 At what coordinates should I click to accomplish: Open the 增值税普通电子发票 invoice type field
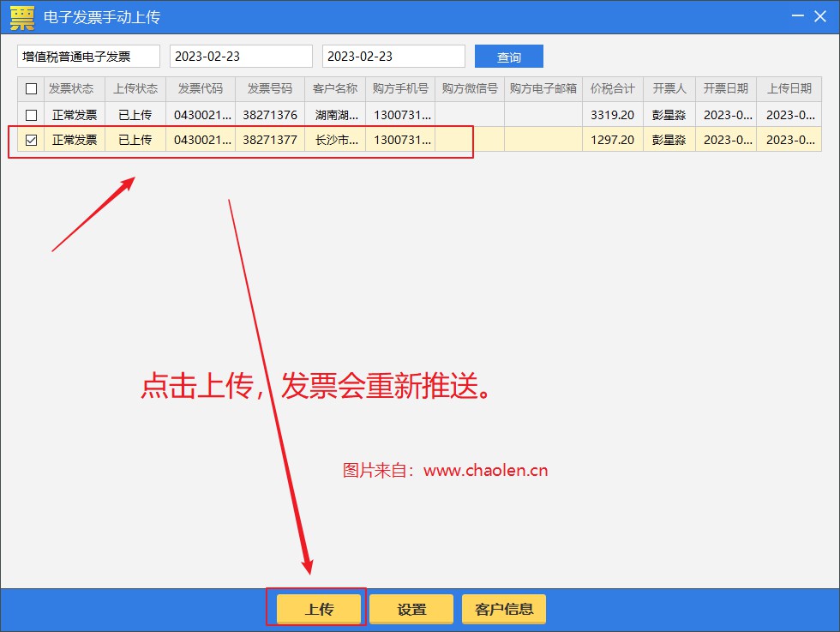[88, 57]
